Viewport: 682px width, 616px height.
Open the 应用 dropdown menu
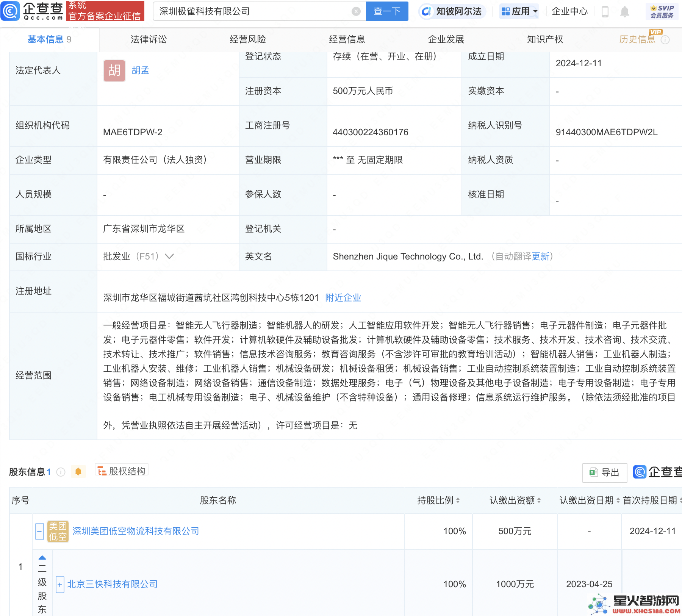519,11
